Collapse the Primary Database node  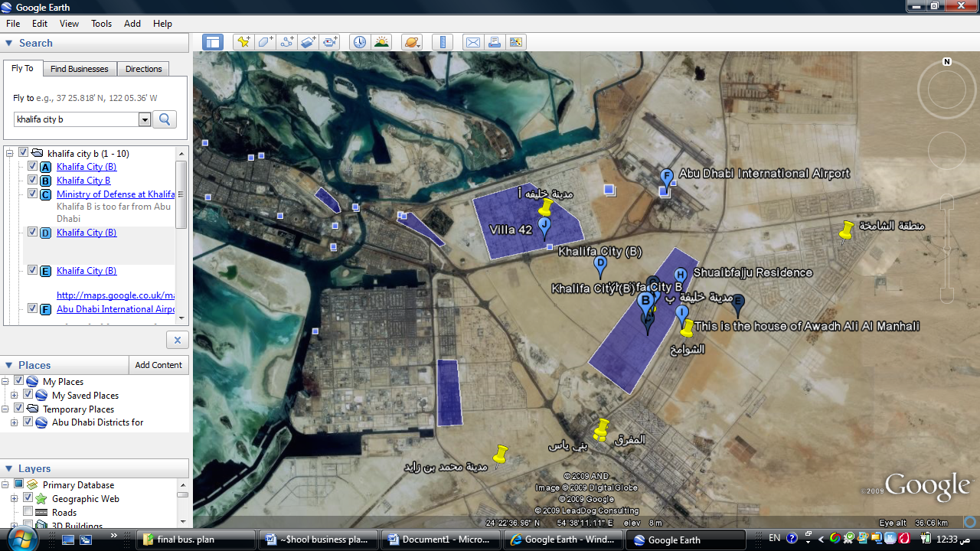5,484
